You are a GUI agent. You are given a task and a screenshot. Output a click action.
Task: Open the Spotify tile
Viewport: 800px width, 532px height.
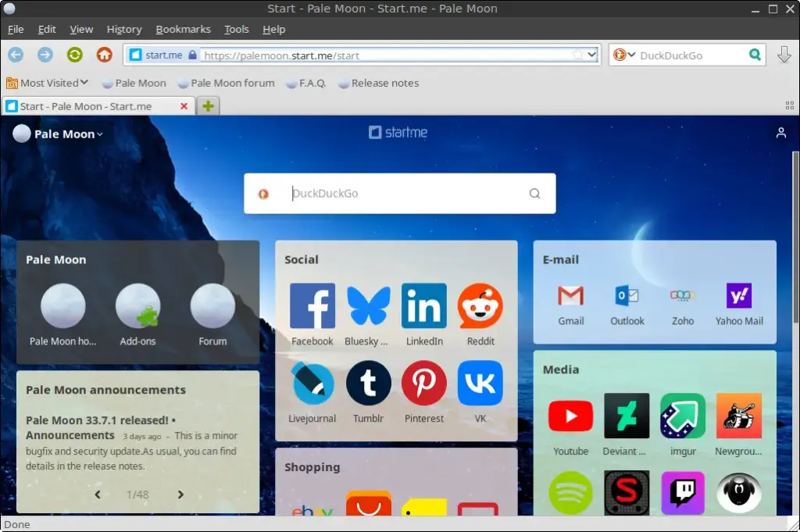pos(570,493)
